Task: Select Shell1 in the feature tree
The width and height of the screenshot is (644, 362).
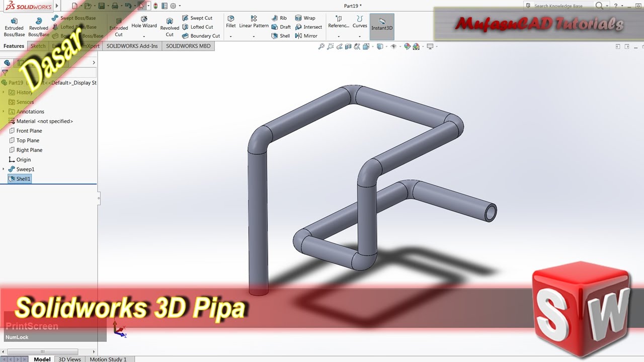Action: tap(20, 178)
